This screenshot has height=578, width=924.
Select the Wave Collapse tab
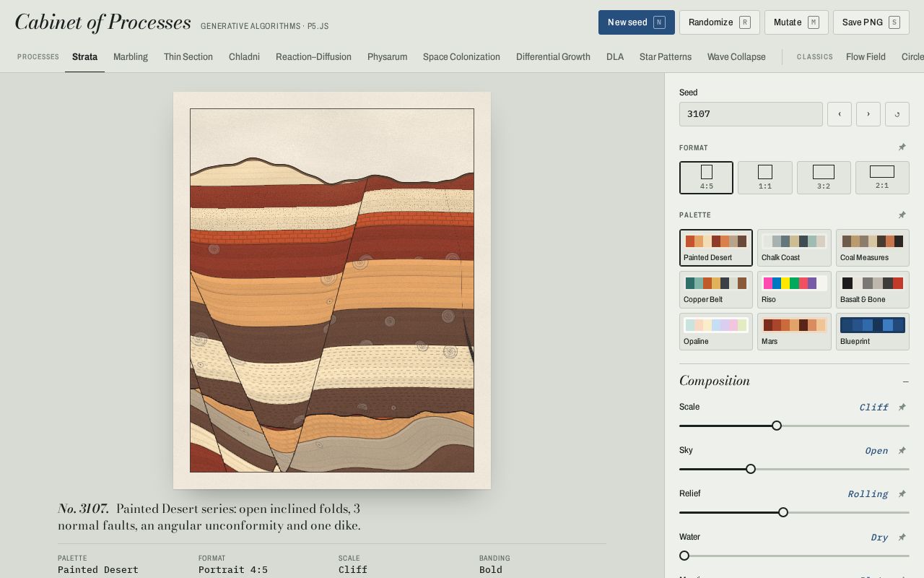click(x=736, y=57)
